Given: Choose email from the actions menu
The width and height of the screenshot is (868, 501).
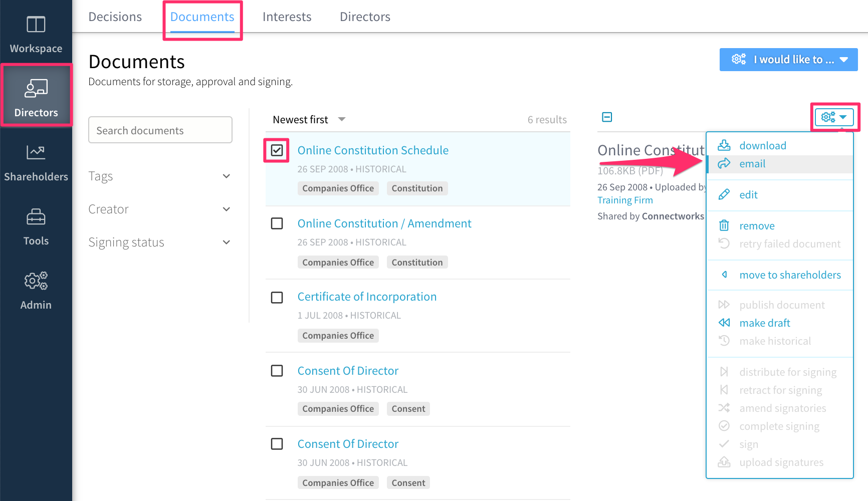Looking at the screenshot, I should click(779, 164).
